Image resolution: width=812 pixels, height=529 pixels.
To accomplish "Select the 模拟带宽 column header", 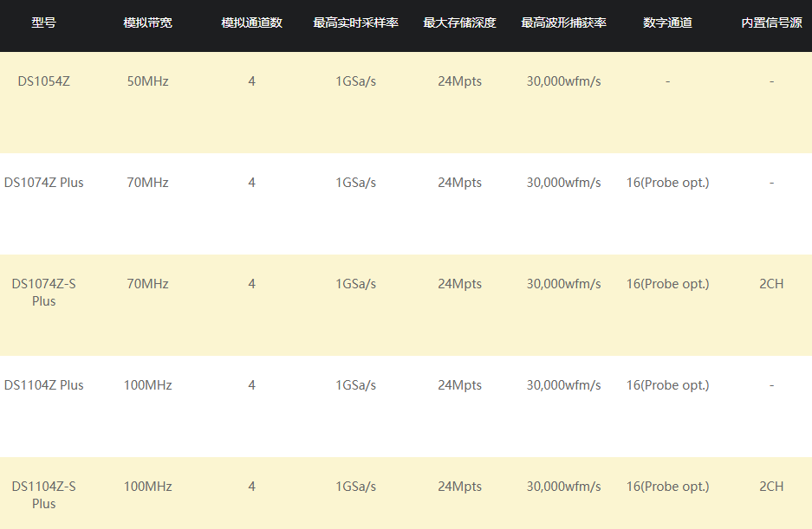I will pyautogui.click(x=147, y=23).
